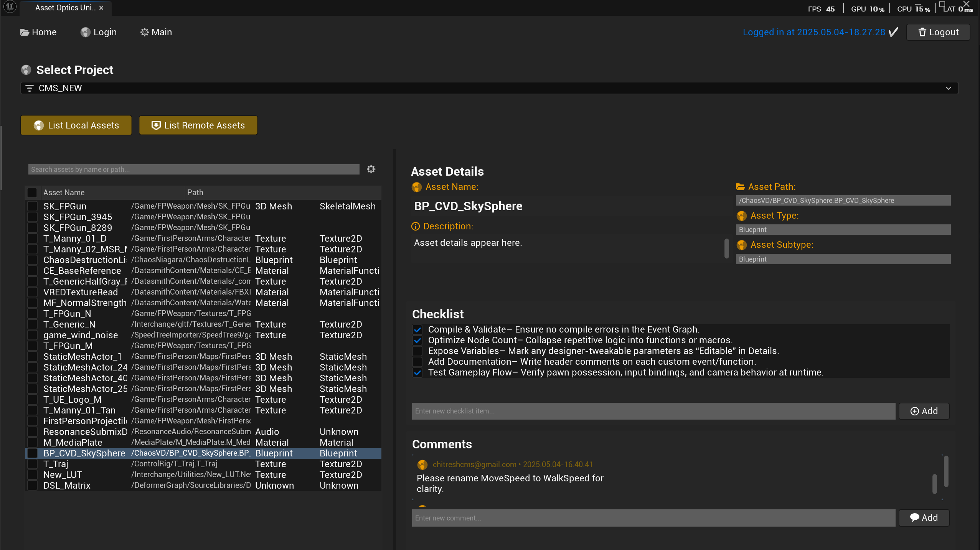Image resolution: width=980 pixels, height=550 pixels.
Task: Click the description area scrollbar
Action: point(726,248)
